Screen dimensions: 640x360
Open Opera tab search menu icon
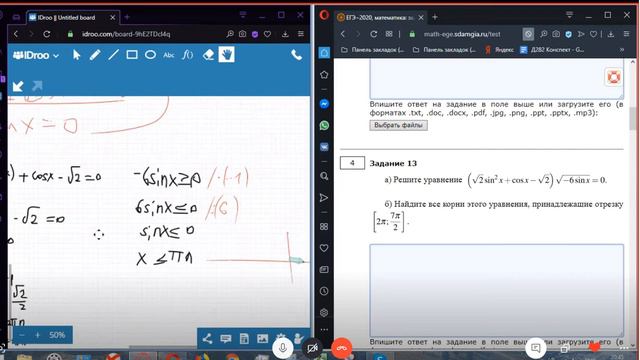(x=569, y=15)
